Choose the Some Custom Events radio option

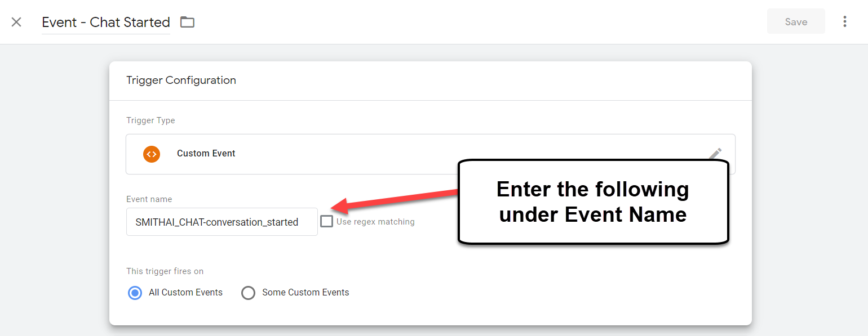(248, 293)
